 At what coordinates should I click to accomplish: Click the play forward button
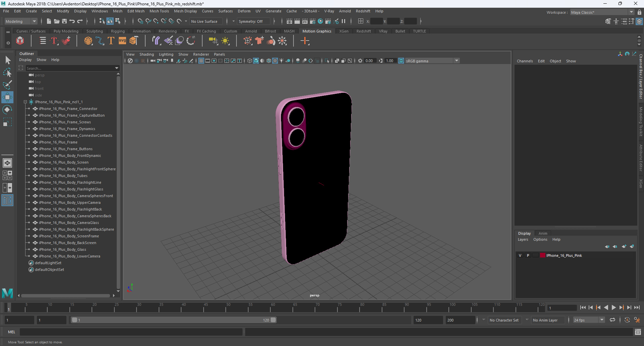click(x=613, y=307)
